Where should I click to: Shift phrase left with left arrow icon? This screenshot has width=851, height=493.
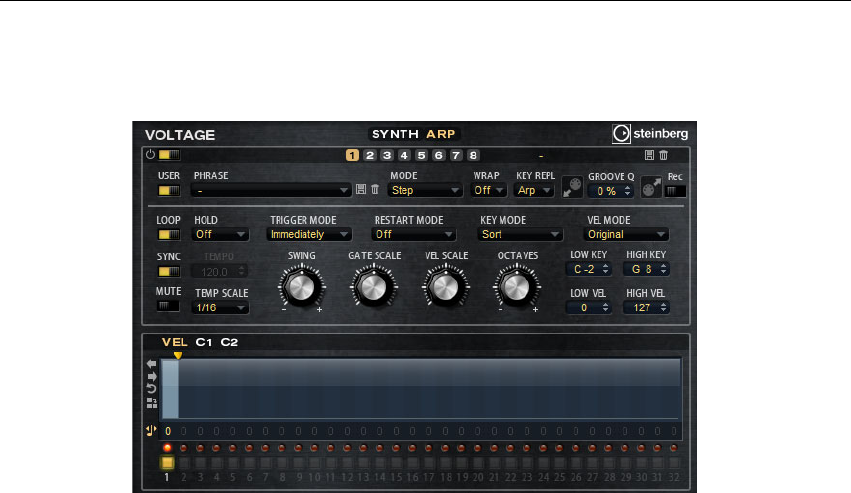click(151, 364)
